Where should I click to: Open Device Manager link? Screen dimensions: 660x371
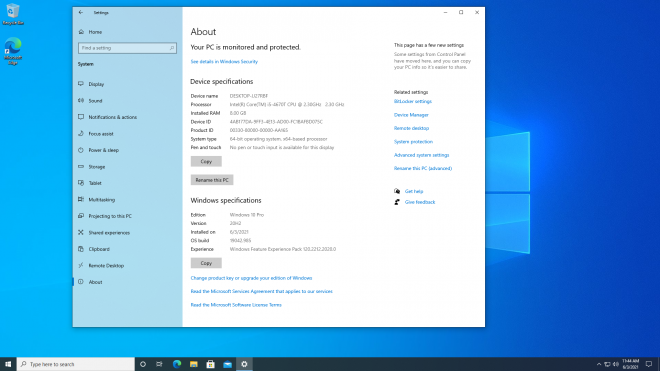pyautogui.click(x=411, y=115)
